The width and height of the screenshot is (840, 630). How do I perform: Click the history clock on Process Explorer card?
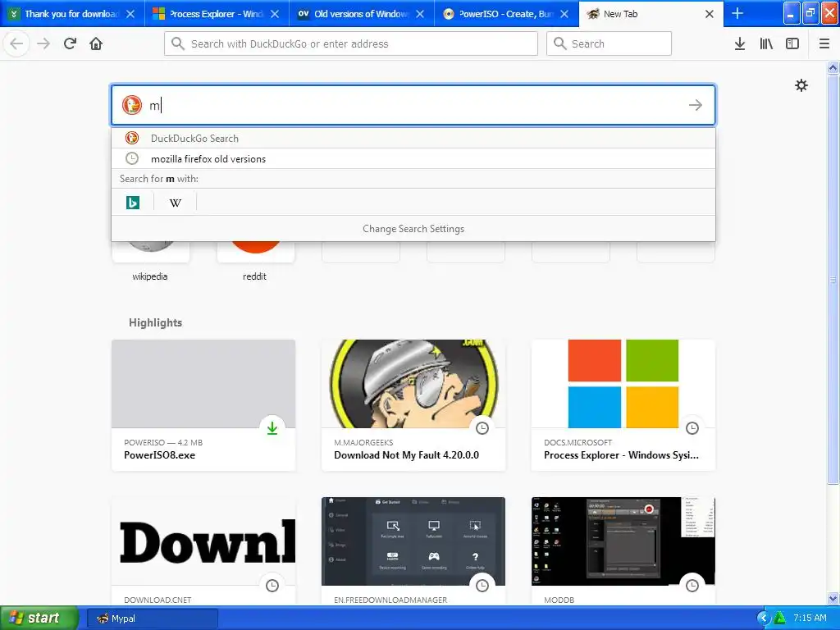coord(692,428)
